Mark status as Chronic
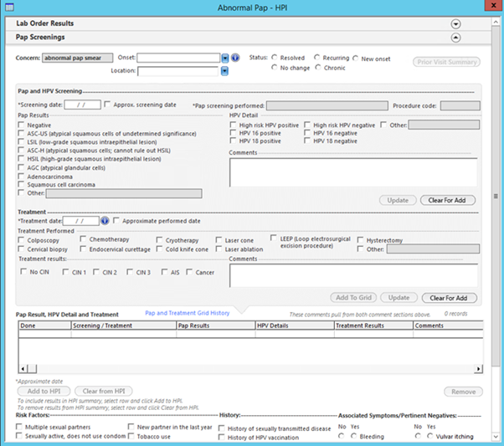The image size is (504, 446). pyautogui.click(x=318, y=68)
